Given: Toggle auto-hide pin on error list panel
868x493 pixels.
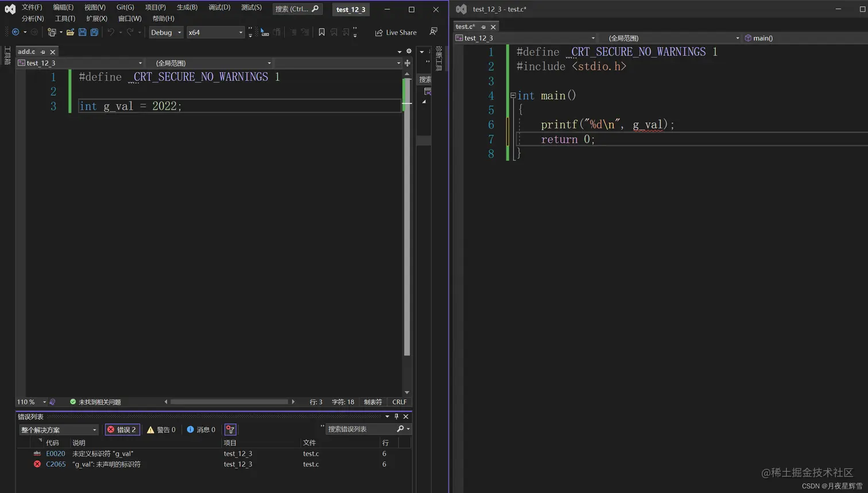Looking at the screenshot, I should (396, 417).
